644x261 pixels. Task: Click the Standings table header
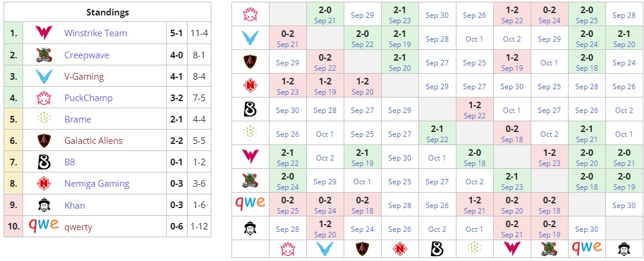pyautogui.click(x=107, y=12)
